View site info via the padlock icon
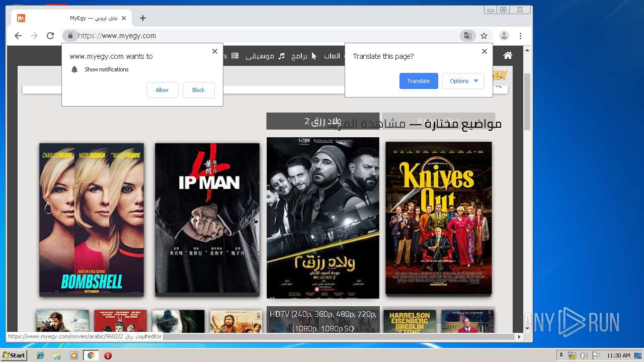Screen dimensions: 644x362 point(70,36)
